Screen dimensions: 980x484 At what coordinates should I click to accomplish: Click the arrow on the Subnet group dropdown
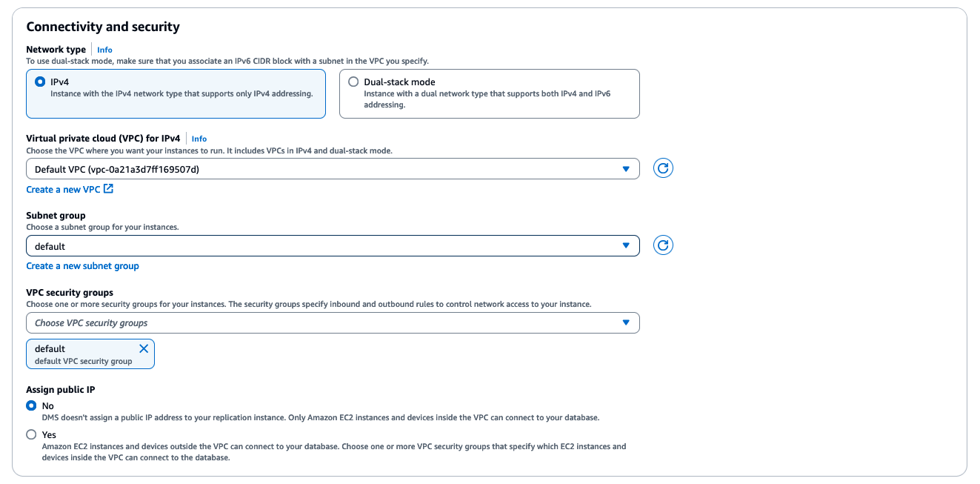coord(626,245)
